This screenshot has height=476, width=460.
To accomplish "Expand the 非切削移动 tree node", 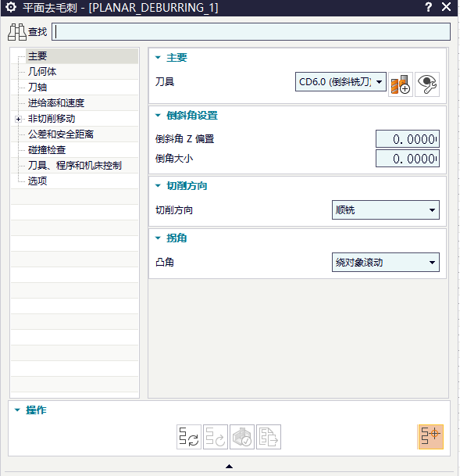I will tap(18, 119).
